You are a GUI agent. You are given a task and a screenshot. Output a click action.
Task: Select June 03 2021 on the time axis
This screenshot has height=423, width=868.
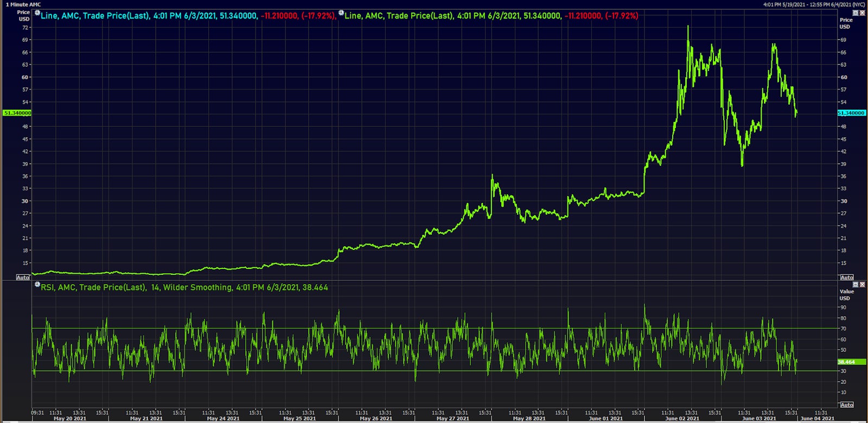pyautogui.click(x=758, y=418)
